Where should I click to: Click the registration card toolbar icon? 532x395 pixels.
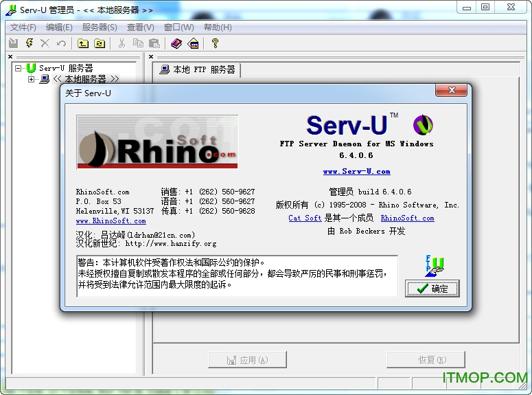[x=193, y=43]
